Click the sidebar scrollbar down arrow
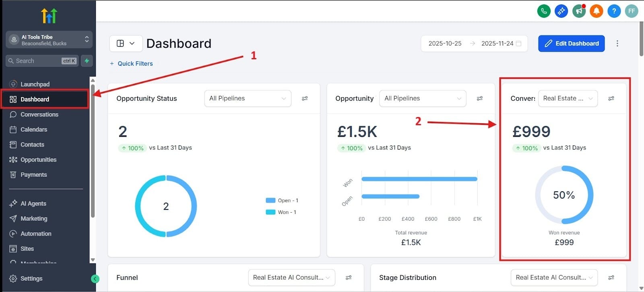Image resolution: width=644 pixels, height=292 pixels. coord(93,260)
